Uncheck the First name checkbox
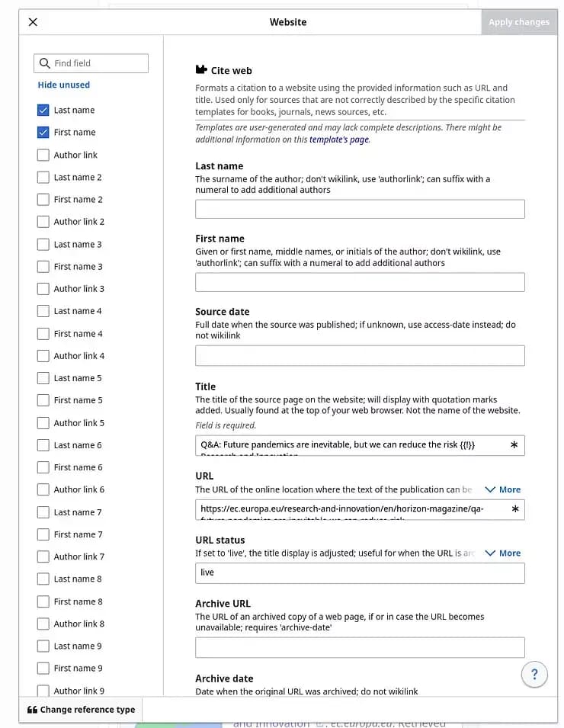 (x=43, y=132)
